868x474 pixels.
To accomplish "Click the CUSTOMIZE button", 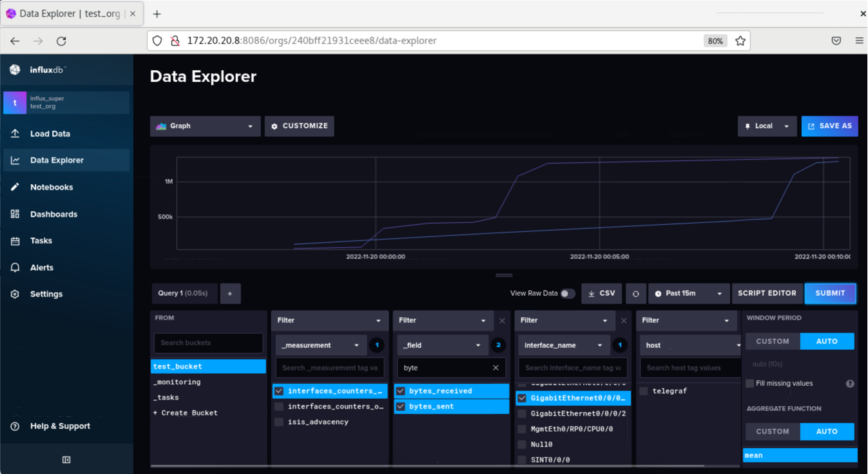I will point(299,126).
